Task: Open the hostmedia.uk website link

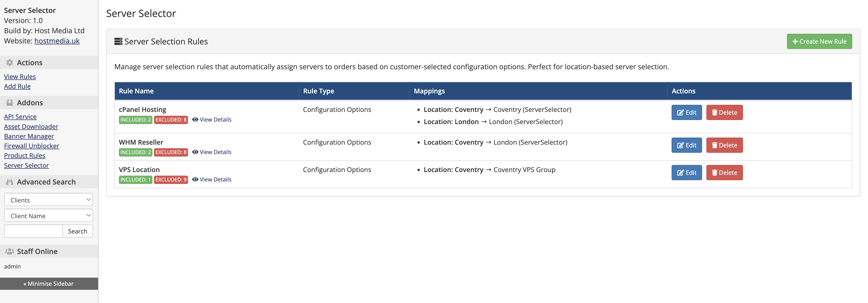Action: click(57, 41)
